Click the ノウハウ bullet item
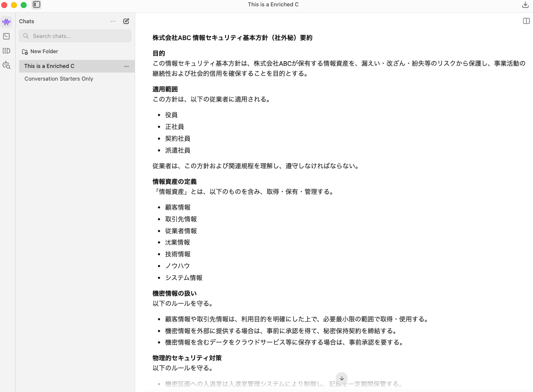The width and height of the screenshot is (533, 392). click(178, 266)
